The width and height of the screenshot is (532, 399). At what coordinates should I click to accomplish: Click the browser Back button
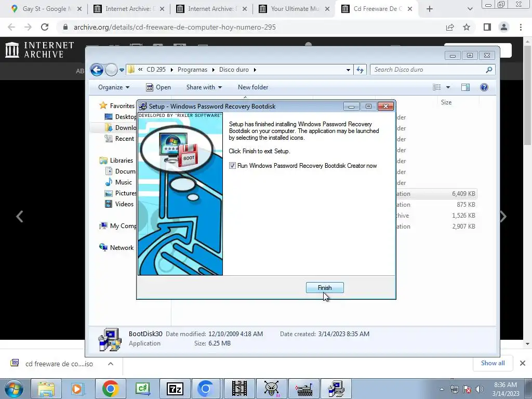(x=11, y=27)
